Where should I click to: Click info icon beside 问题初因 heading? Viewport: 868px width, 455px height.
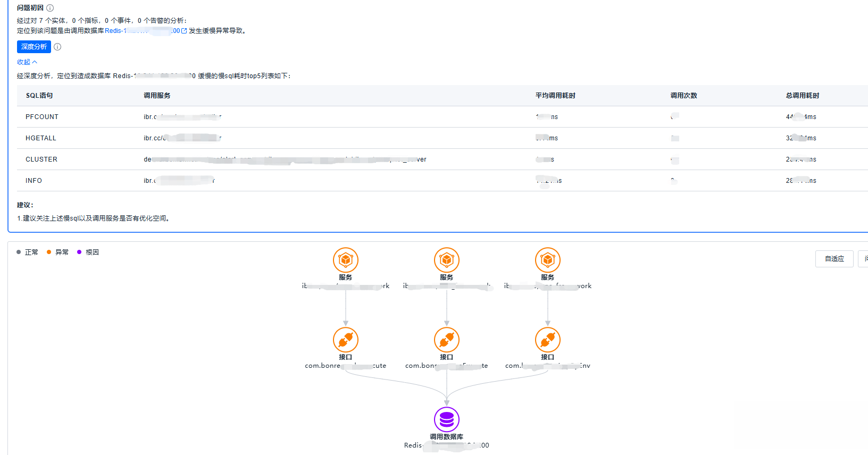50,8
